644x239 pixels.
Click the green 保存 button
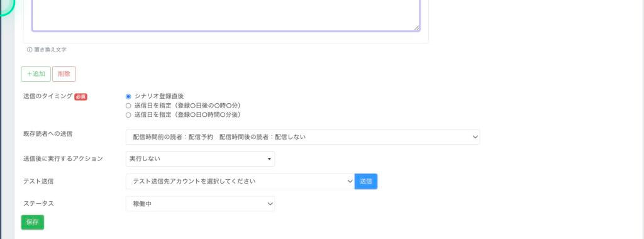(33, 222)
